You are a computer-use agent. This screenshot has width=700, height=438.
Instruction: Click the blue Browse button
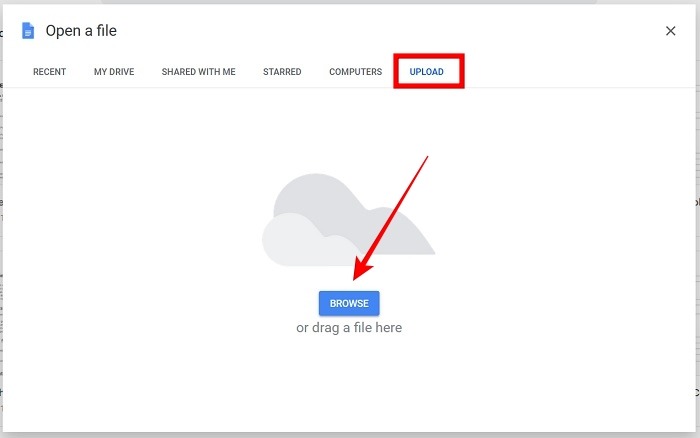point(349,303)
